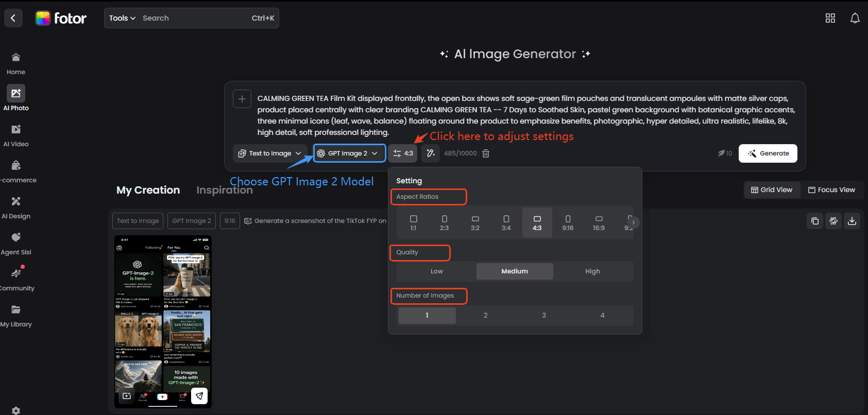The image size is (868, 415).
Task: Select the 16:9 aspect ratio
Action: pos(599,222)
